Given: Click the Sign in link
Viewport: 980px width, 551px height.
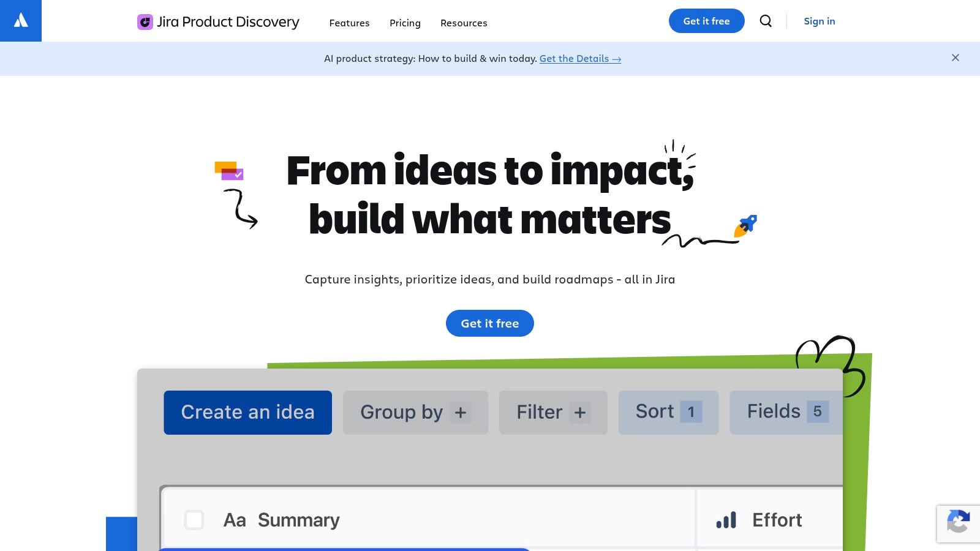Looking at the screenshot, I should tap(820, 21).
